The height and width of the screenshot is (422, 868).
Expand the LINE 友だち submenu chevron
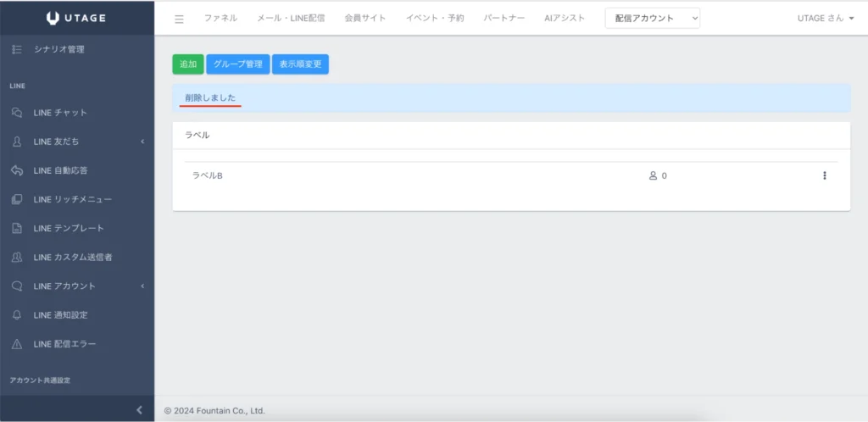pos(142,142)
